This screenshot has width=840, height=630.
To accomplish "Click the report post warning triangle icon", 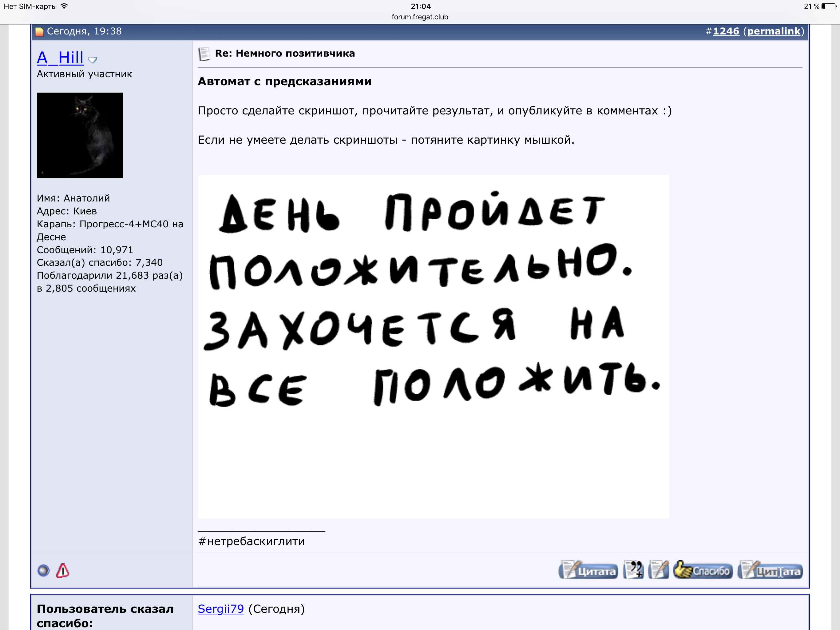I will coord(63,570).
